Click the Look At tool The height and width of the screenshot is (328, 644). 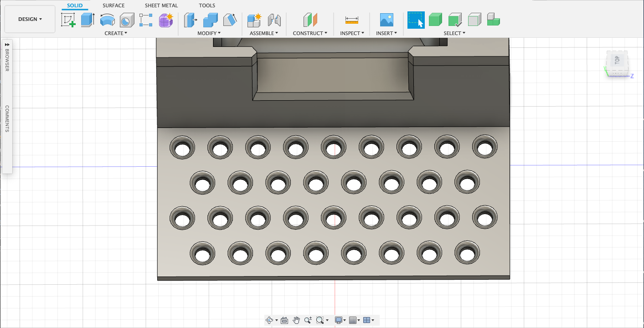(x=285, y=320)
